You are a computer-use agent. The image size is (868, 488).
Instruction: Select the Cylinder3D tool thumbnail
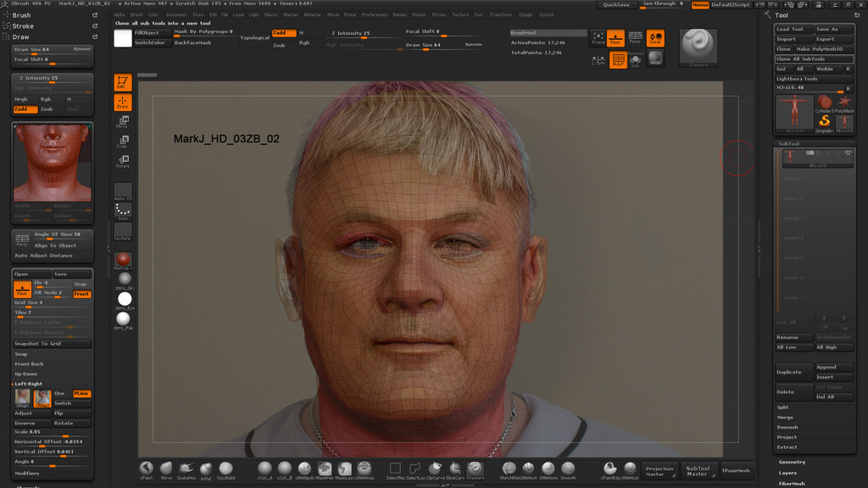coord(824,103)
